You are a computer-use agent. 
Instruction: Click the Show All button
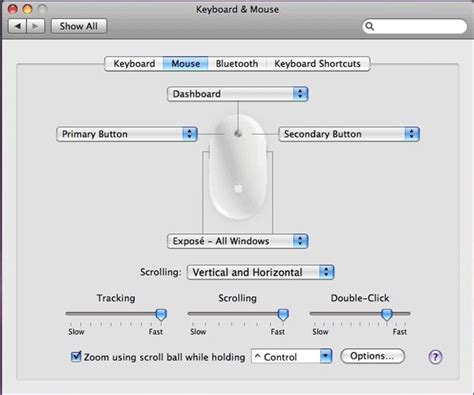point(79,26)
